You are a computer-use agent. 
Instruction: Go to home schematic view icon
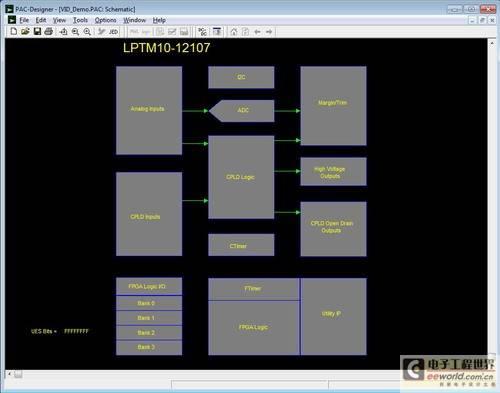[234, 32]
